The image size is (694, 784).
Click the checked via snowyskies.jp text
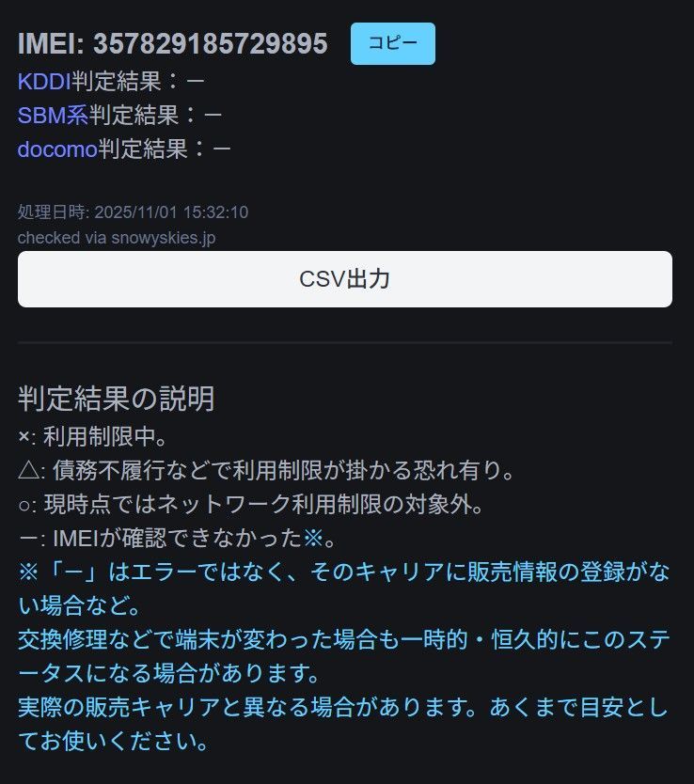[x=117, y=238]
